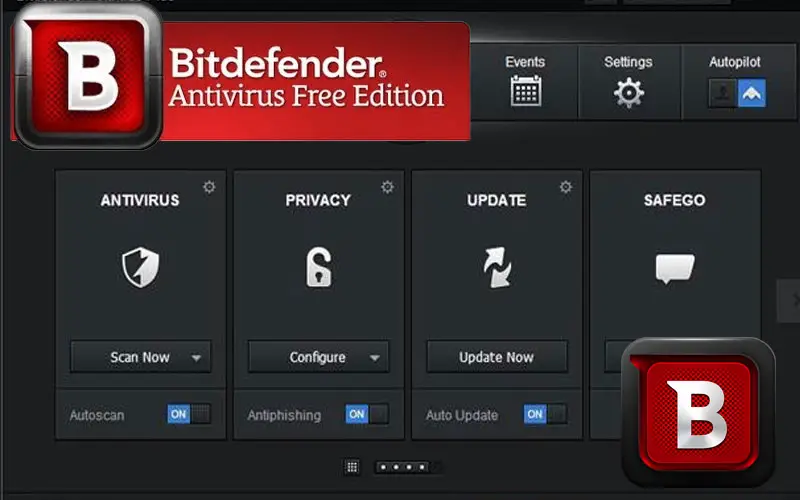Screen dimensions: 800x500
Task: Toggle the Antiphishing switch
Action: [367, 414]
